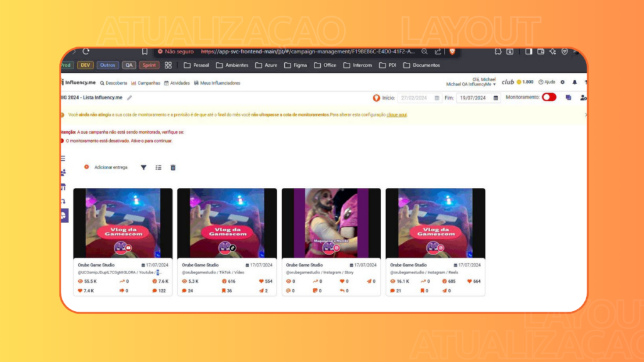Expand the Documentos bookmarks folder

coord(421,65)
